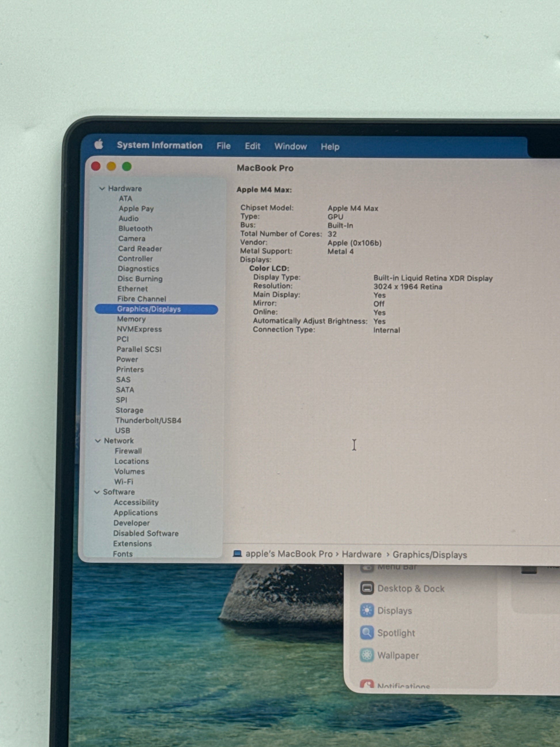Open the File menu
Screen dimensions: 560x747
[x=224, y=146]
